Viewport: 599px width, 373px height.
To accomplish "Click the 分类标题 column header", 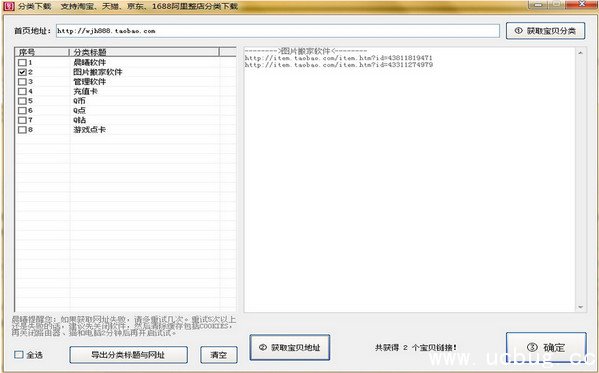I will [x=144, y=52].
